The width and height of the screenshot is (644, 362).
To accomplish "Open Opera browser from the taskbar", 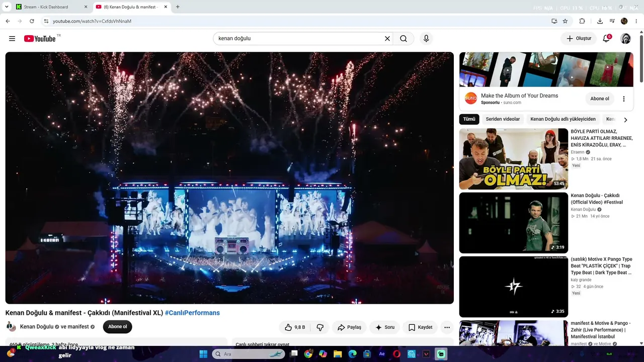I will 397,354.
